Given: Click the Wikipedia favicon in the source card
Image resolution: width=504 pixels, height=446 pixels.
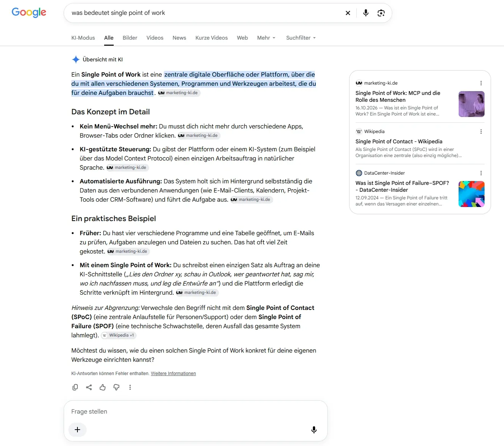Looking at the screenshot, I should [x=359, y=132].
